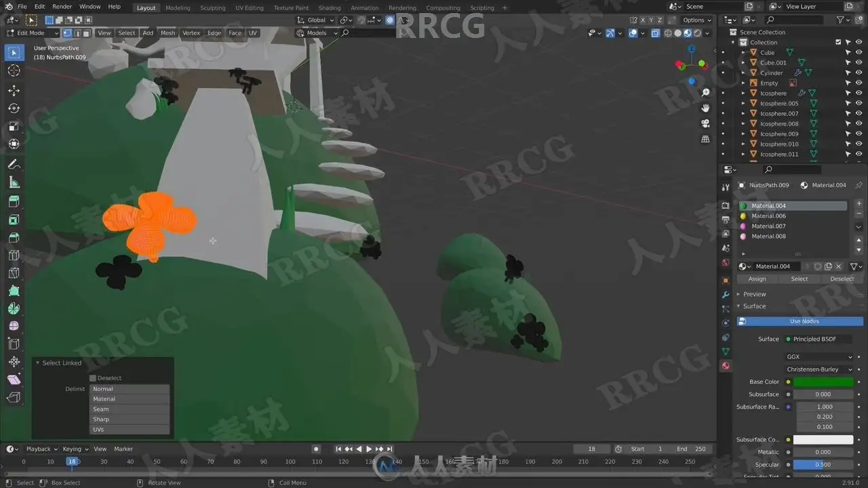
Task: Click the Assign material button
Action: tap(757, 279)
